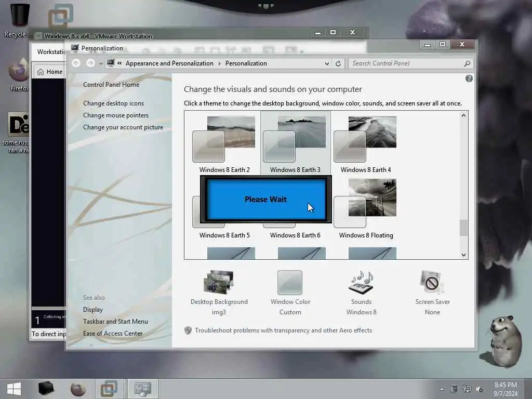532x399 pixels.
Task: Open the black box taskbar icon
Action: tap(46, 389)
